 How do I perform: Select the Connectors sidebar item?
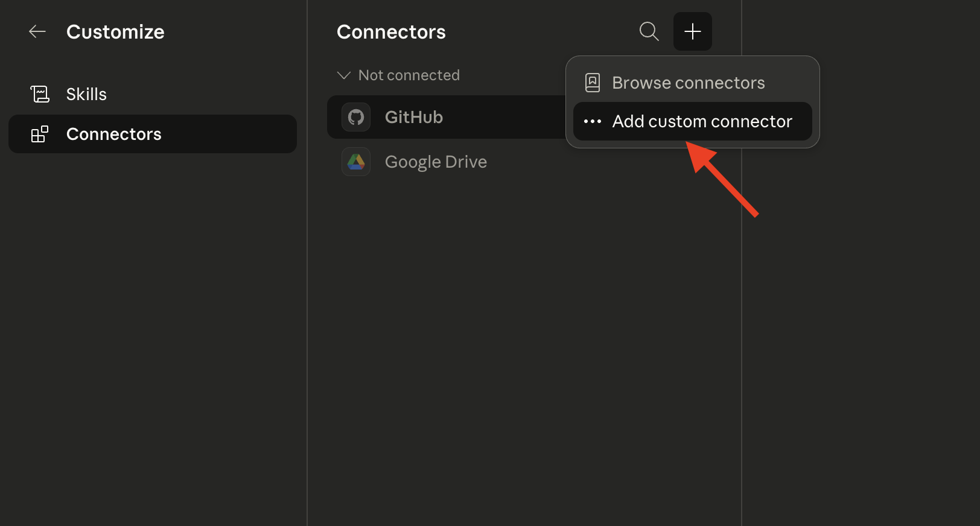[153, 134]
